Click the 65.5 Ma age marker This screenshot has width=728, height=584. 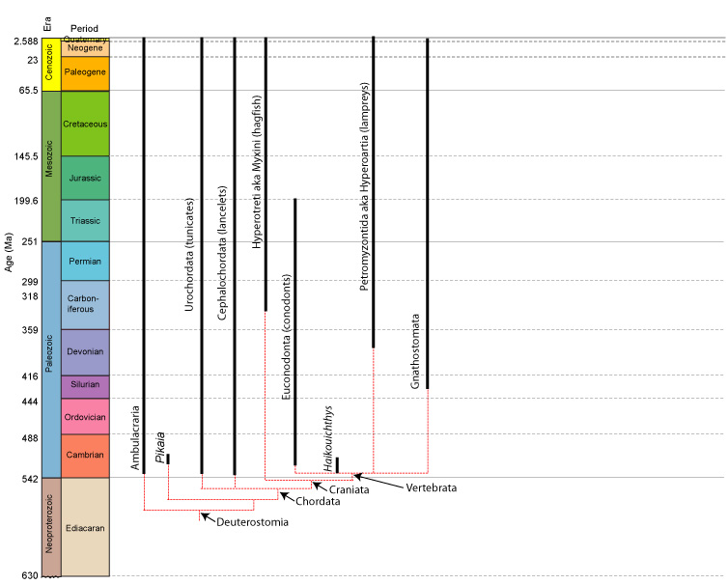pyautogui.click(x=26, y=90)
